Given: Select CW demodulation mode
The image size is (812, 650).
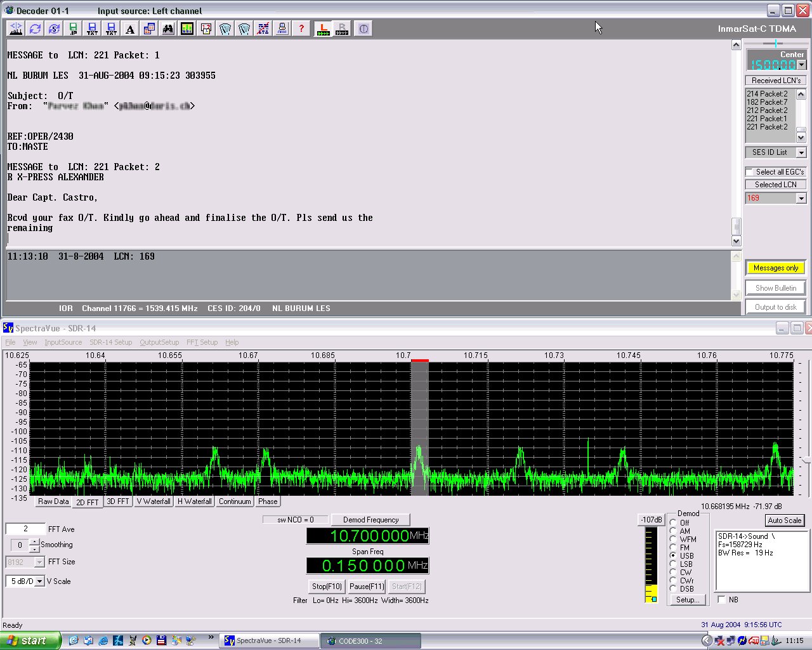Looking at the screenshot, I should click(673, 572).
